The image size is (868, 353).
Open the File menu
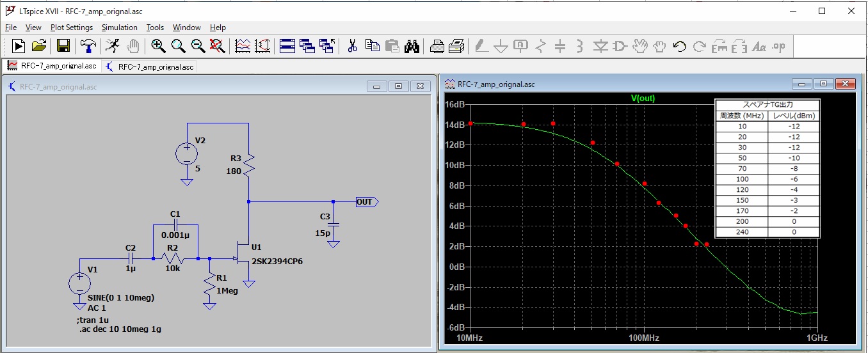pyautogui.click(x=11, y=27)
